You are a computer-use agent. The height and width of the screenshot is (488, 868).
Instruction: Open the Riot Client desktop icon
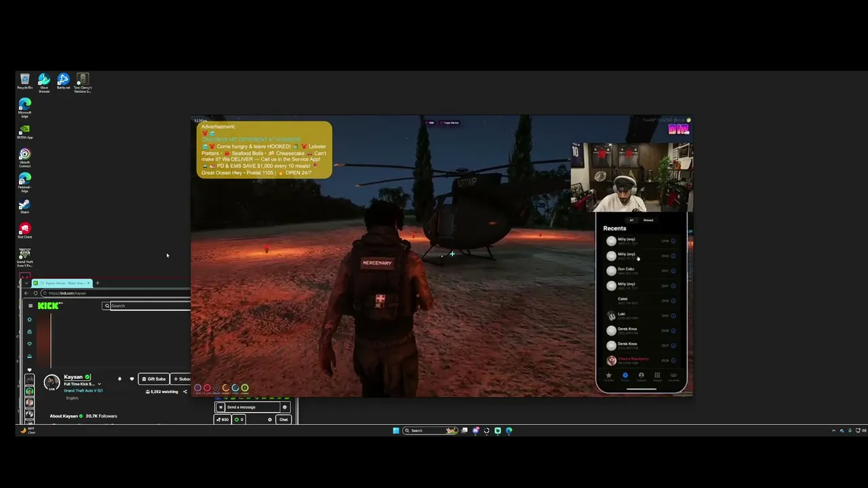pyautogui.click(x=25, y=230)
